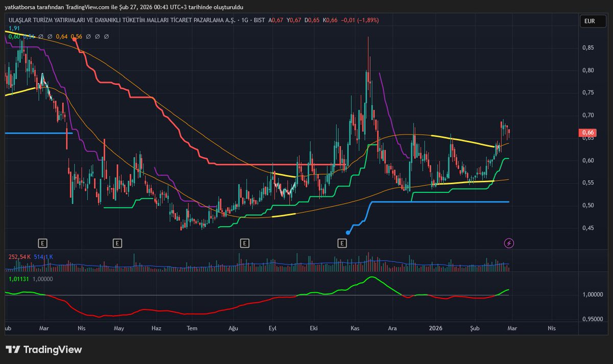Click the 0,60 price axis label
The height and width of the screenshot is (364, 613).
[588, 160]
